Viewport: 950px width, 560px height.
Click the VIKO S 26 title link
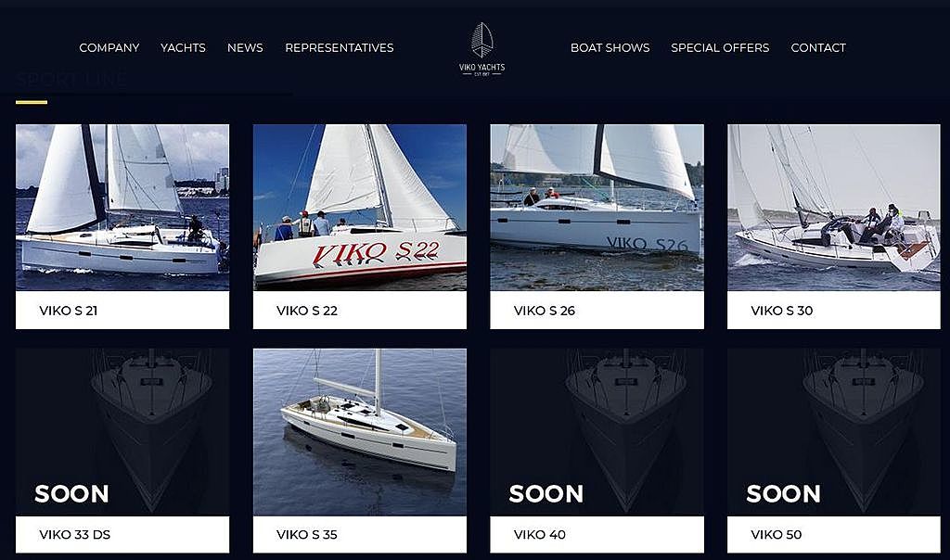tap(544, 311)
